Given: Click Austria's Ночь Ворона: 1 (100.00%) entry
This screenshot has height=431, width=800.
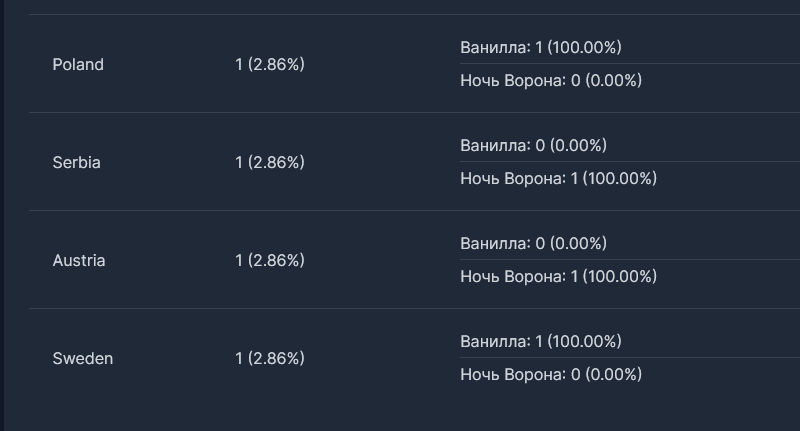Looking at the screenshot, I should pyautogui.click(x=558, y=277).
